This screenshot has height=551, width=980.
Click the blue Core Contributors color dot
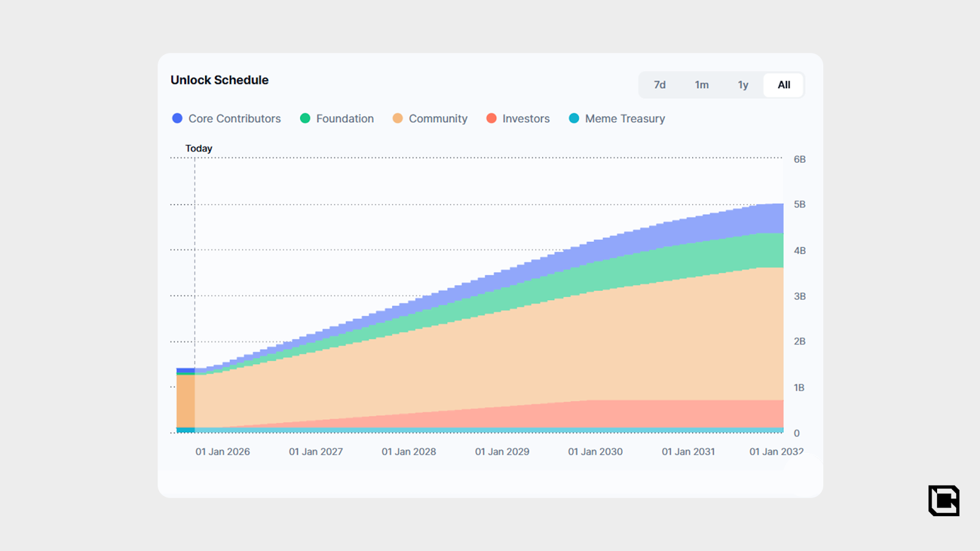click(177, 118)
